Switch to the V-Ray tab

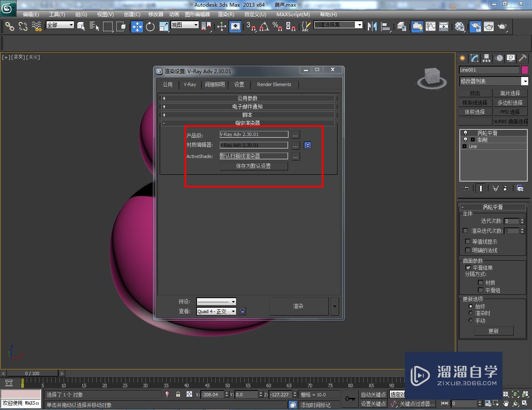190,84
